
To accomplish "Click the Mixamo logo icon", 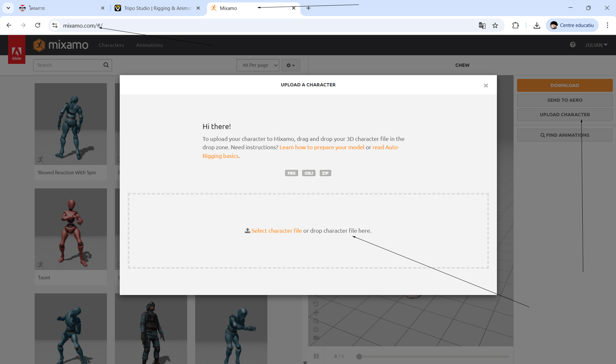I will [39, 45].
